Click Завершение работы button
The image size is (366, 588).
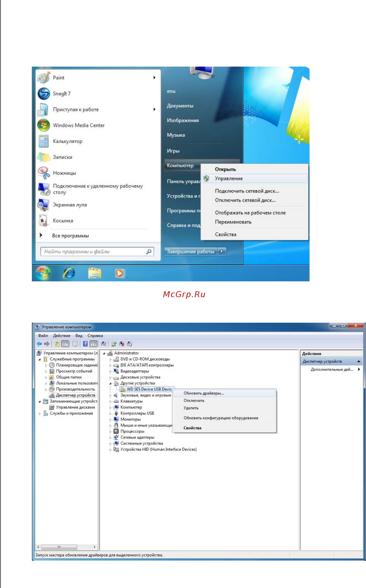click(x=191, y=251)
